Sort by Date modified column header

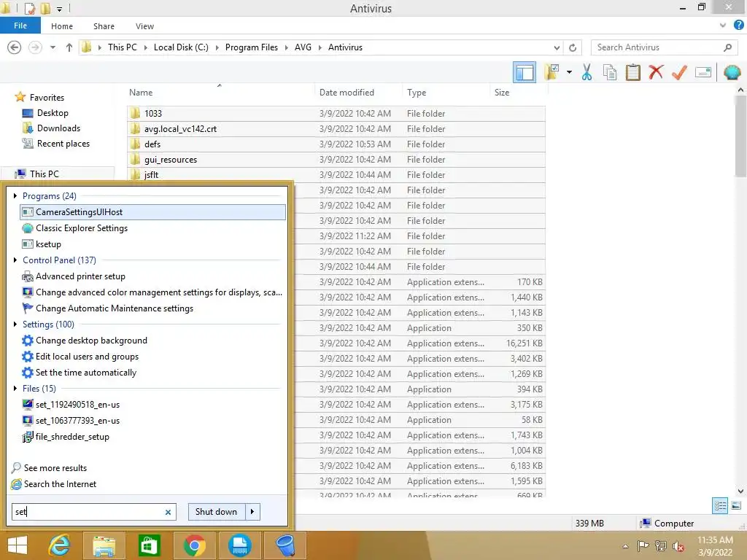[x=347, y=93]
